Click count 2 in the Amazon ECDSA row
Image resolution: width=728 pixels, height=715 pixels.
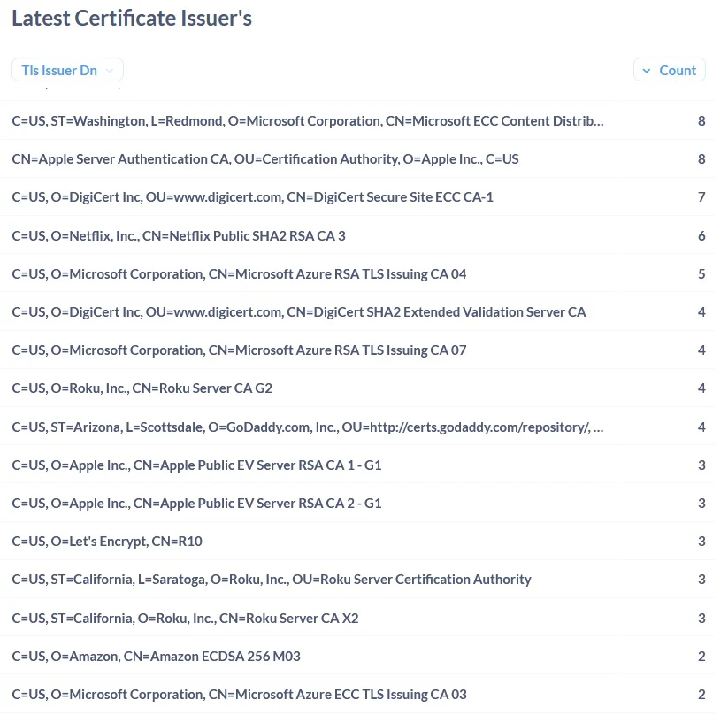701,656
